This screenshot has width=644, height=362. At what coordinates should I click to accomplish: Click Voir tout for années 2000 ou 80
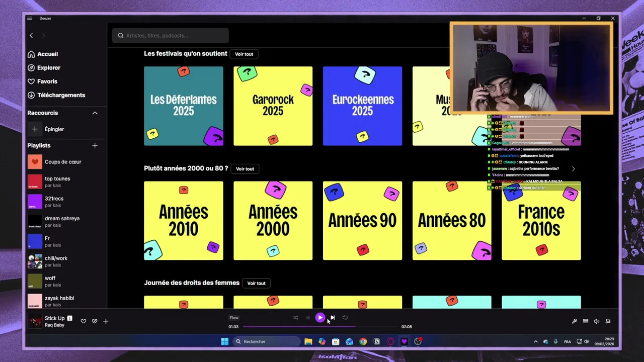245,169
